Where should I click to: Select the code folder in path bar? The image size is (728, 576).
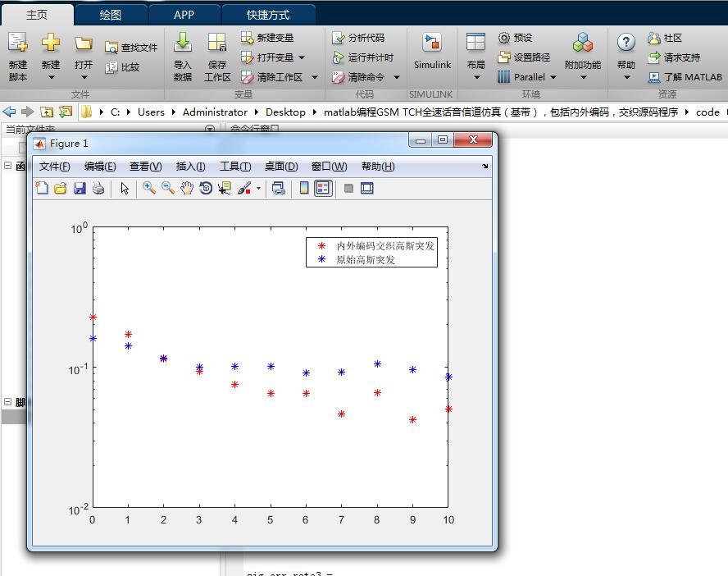[708, 112]
